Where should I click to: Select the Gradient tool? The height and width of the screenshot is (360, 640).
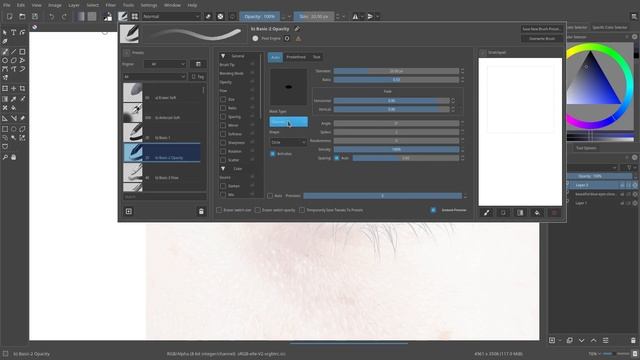(5, 99)
